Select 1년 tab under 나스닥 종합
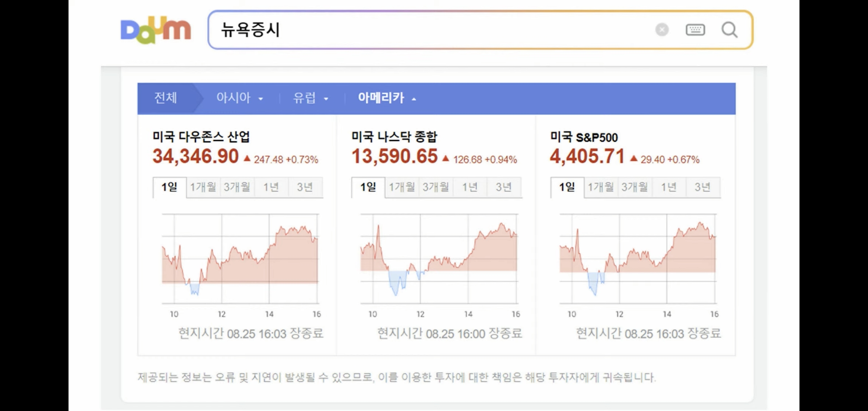Viewport: 868px width, 411px height. click(470, 187)
